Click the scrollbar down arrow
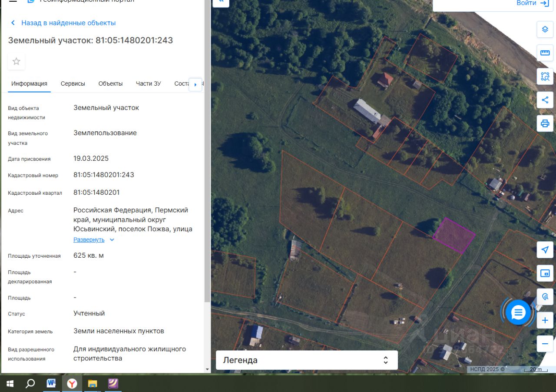This screenshot has height=392, width=556. (207, 369)
